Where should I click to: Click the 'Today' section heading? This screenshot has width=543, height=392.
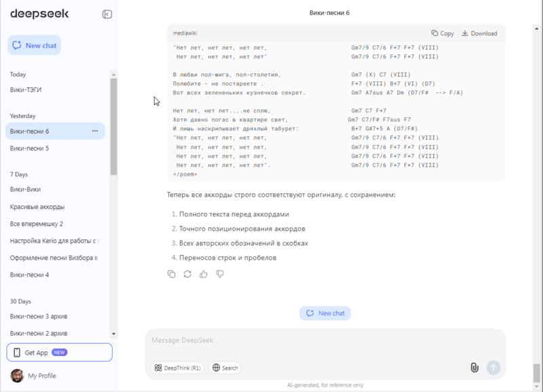(x=18, y=75)
